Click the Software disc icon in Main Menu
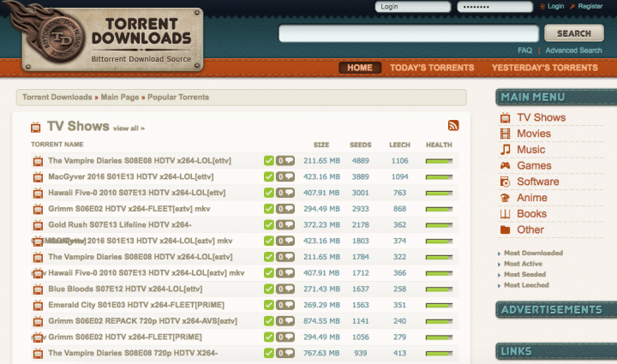The image size is (617, 364). pos(506,182)
